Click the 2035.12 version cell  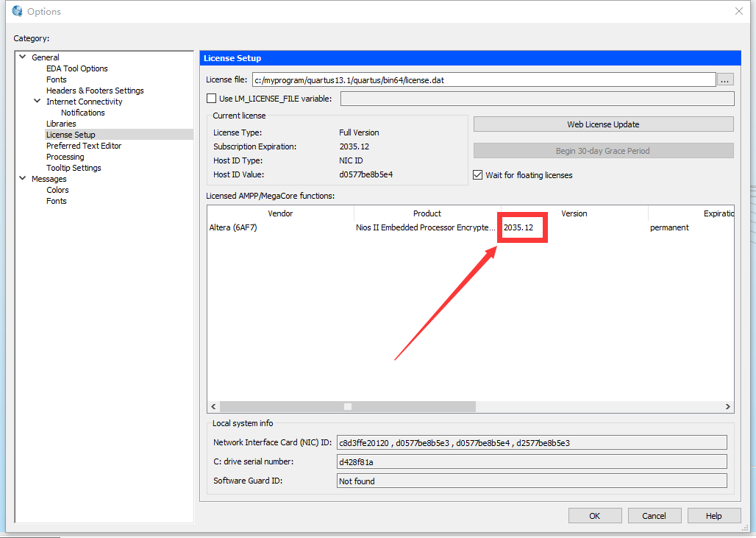pos(518,227)
